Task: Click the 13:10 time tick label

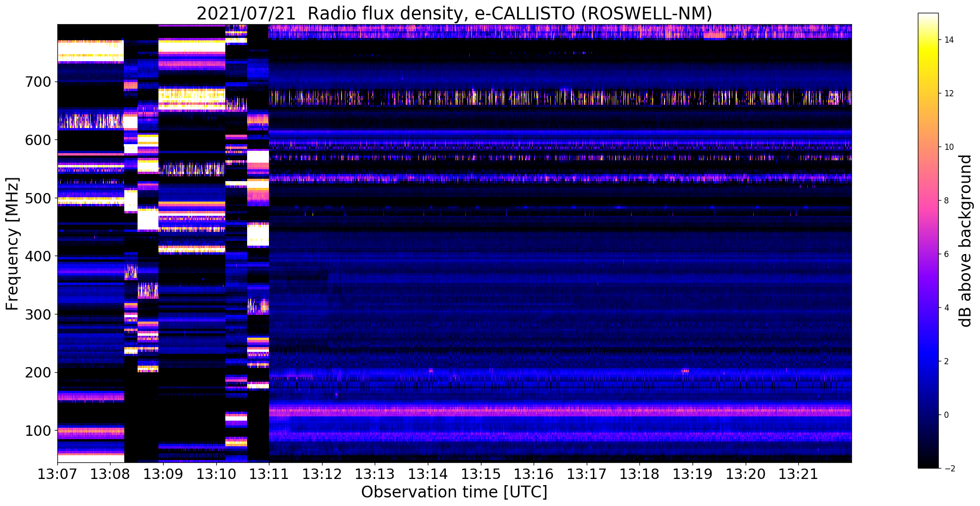Action: click(x=216, y=474)
